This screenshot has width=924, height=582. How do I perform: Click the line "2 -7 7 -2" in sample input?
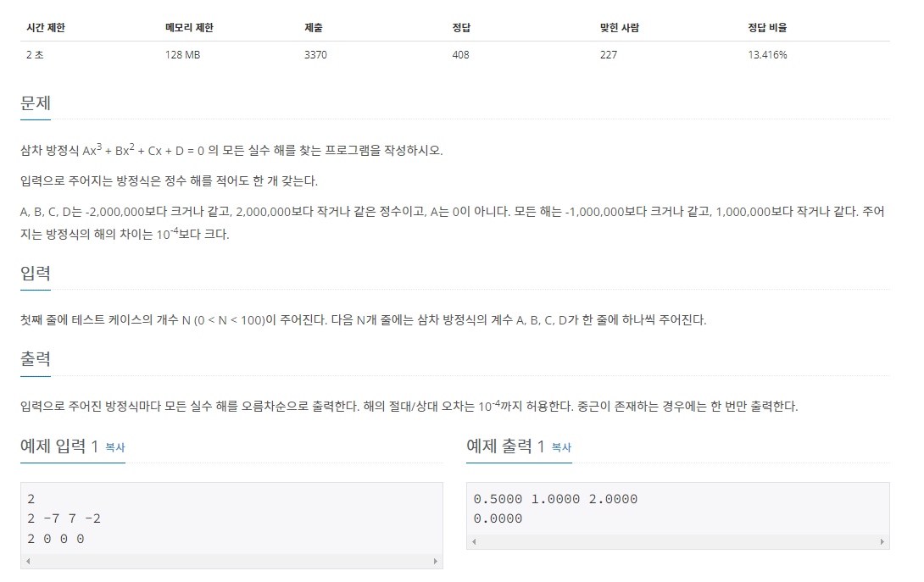tap(64, 519)
